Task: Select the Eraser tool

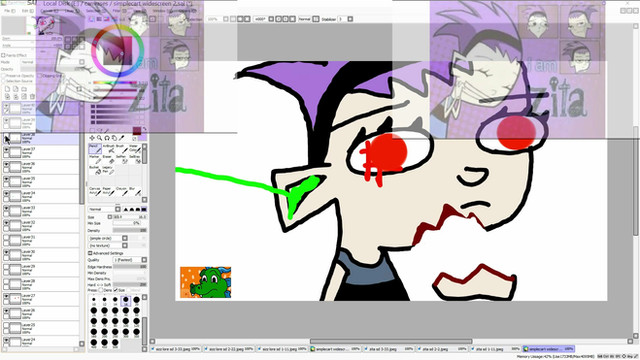Action: coord(108,160)
